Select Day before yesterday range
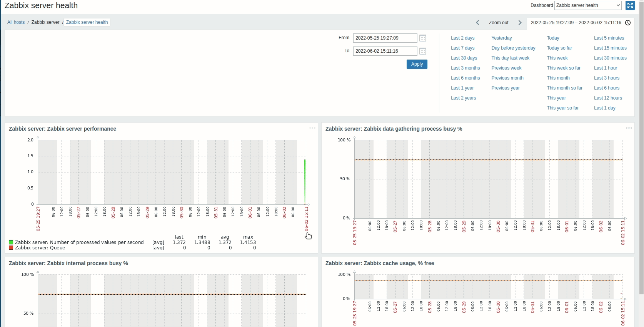Viewport: 644px width, 327px height. click(x=513, y=48)
